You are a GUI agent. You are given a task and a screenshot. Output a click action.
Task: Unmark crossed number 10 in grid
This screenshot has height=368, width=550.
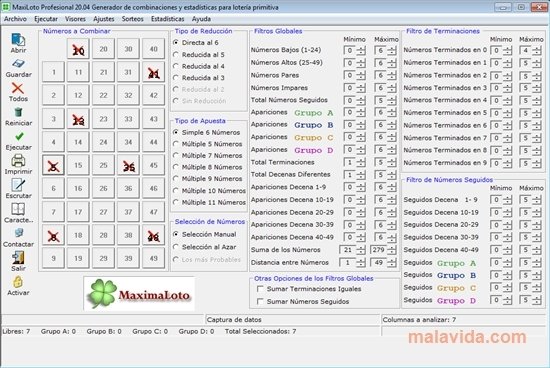point(78,49)
